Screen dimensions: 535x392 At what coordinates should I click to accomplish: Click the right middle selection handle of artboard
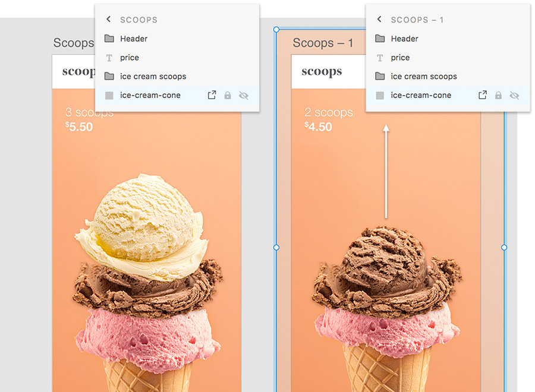coord(504,248)
